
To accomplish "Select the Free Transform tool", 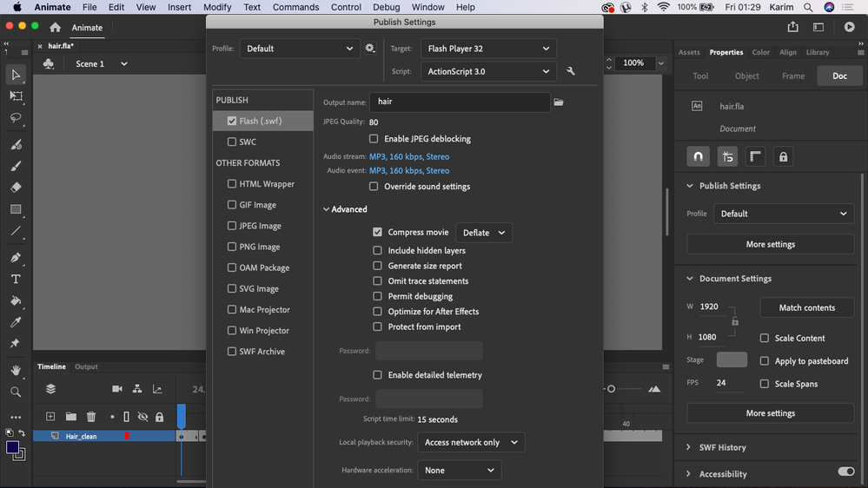I will [16, 96].
